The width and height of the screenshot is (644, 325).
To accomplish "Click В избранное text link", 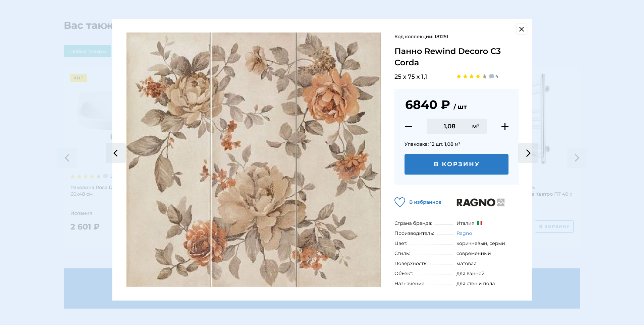I will pyautogui.click(x=425, y=202).
